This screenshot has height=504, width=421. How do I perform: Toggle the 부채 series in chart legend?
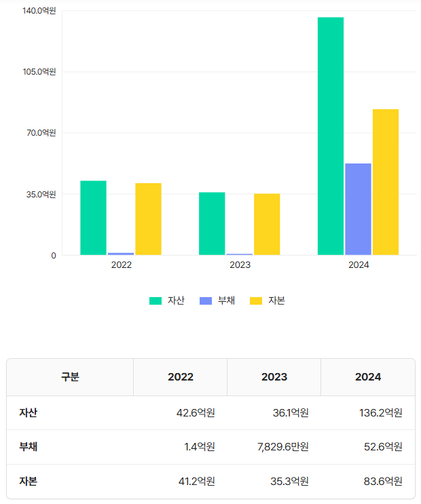click(217, 301)
